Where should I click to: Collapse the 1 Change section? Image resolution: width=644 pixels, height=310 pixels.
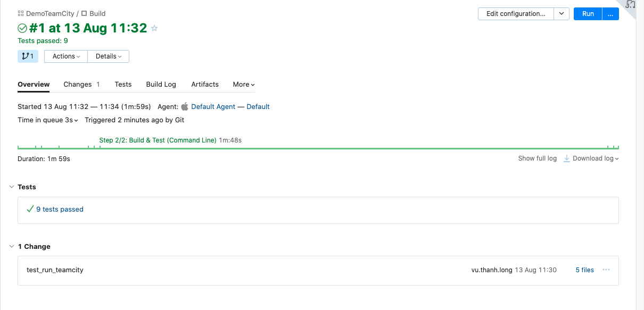[12, 247]
